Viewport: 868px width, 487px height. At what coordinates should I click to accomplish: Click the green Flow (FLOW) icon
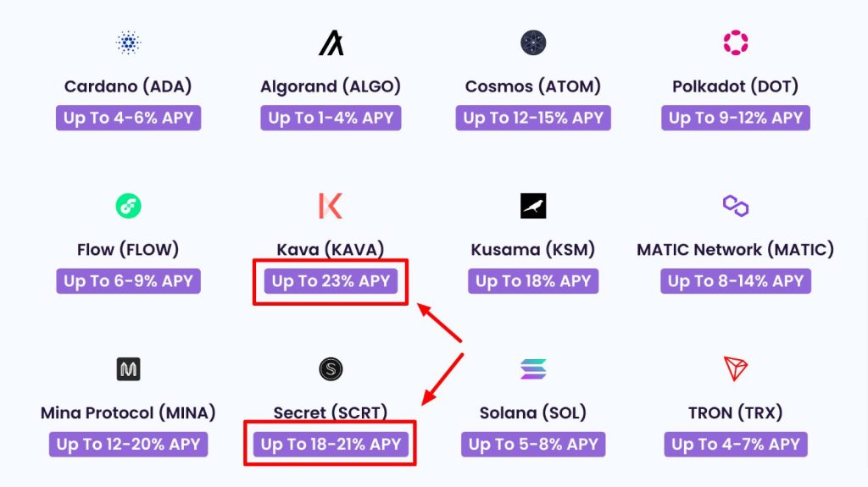click(129, 206)
